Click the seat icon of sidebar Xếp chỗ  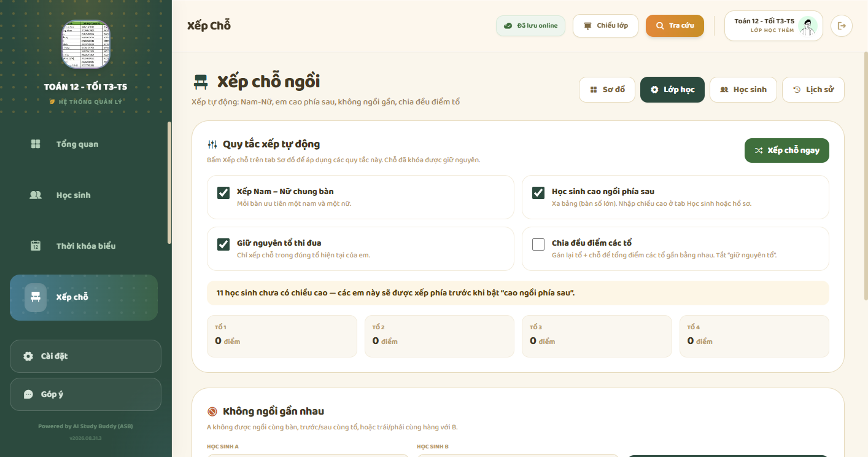point(36,297)
